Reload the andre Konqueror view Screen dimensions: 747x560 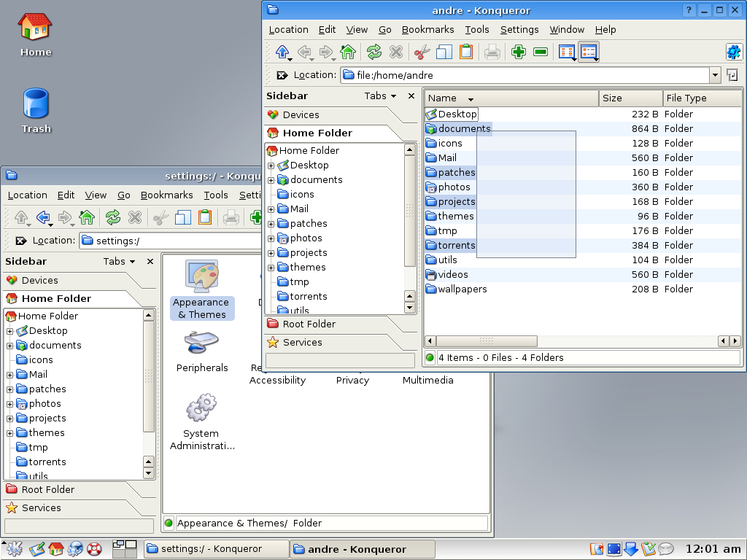point(374,52)
